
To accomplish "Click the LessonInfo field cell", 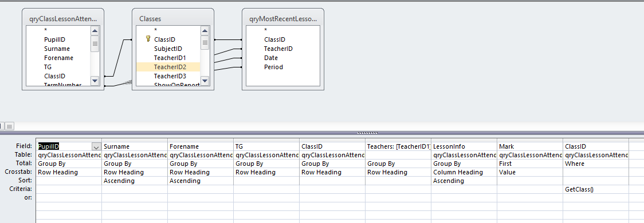I will click(x=464, y=146).
